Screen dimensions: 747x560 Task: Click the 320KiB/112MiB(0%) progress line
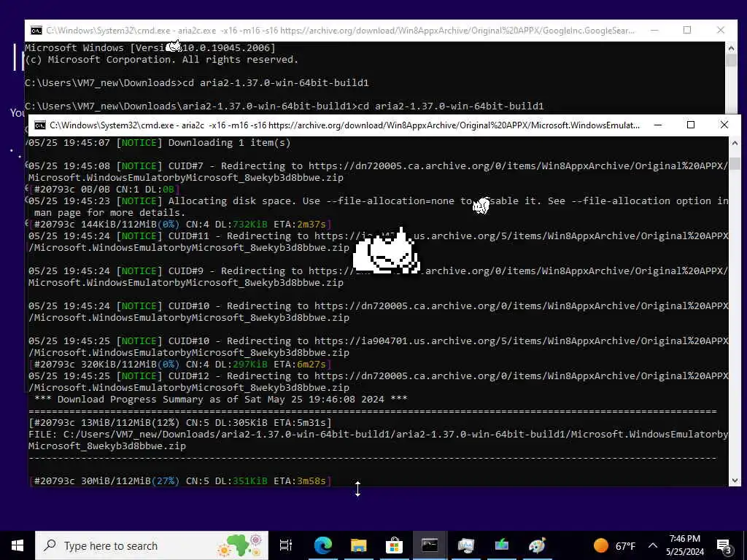pos(180,365)
